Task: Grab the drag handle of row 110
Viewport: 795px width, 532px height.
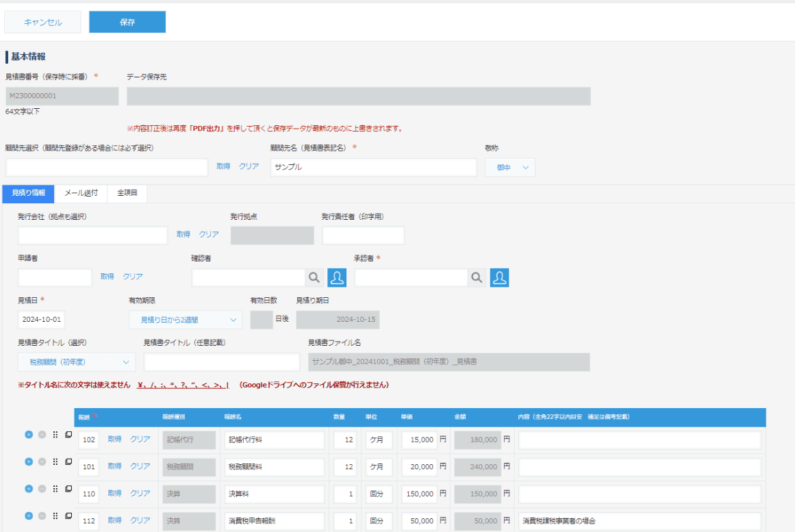Action: coord(55,489)
